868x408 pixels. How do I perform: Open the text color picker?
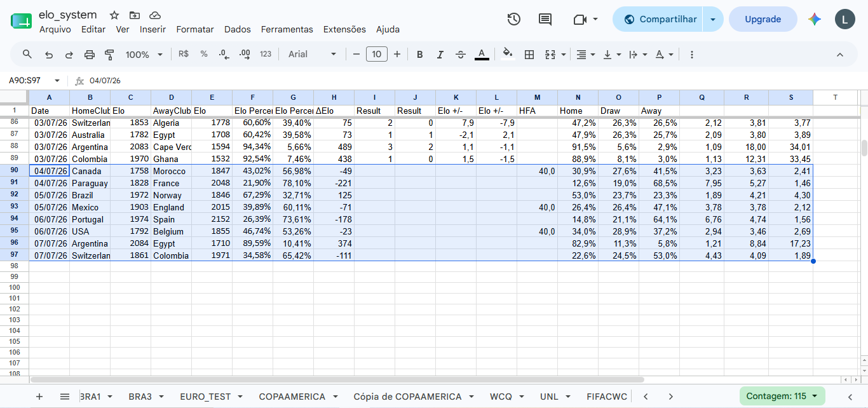point(482,55)
